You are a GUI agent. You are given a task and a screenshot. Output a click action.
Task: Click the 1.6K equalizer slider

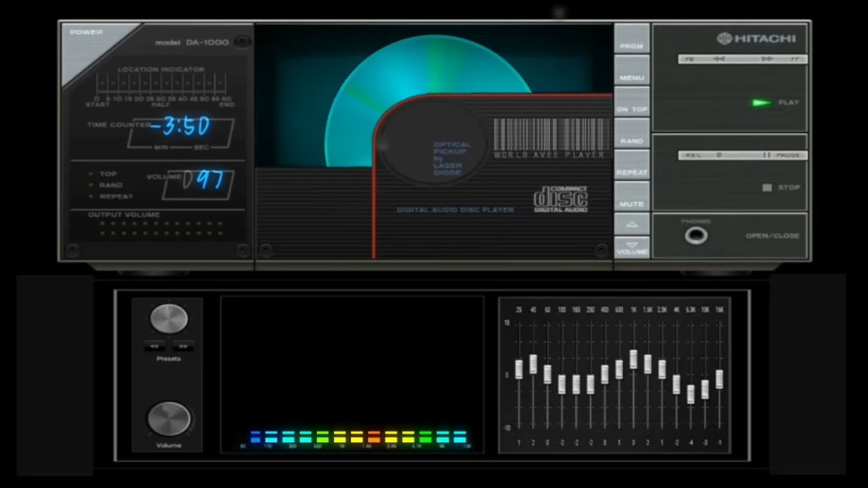pyautogui.click(x=648, y=364)
